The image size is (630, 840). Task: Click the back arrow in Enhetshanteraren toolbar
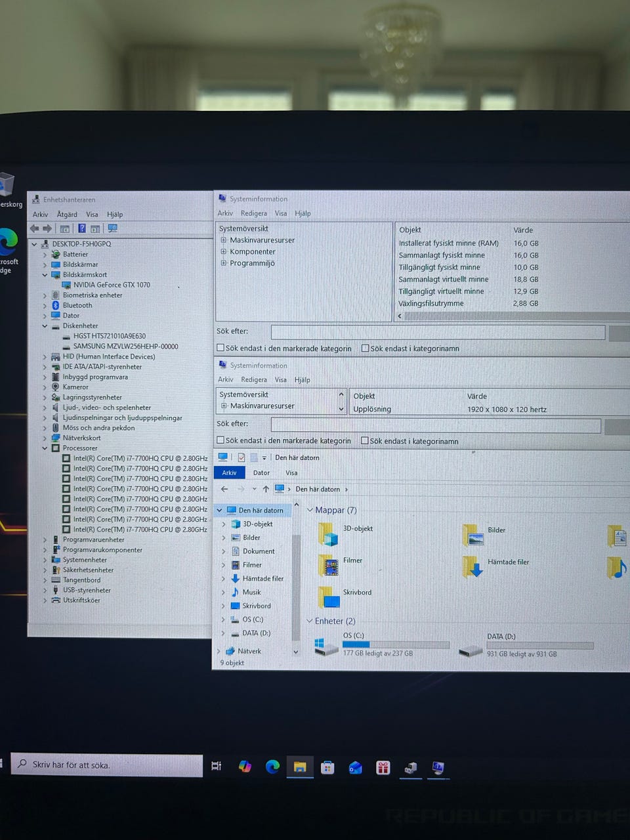(x=34, y=228)
